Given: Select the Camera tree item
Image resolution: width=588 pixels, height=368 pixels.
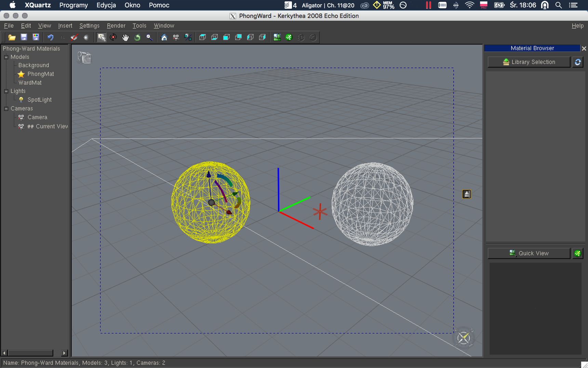Looking at the screenshot, I should coord(37,117).
